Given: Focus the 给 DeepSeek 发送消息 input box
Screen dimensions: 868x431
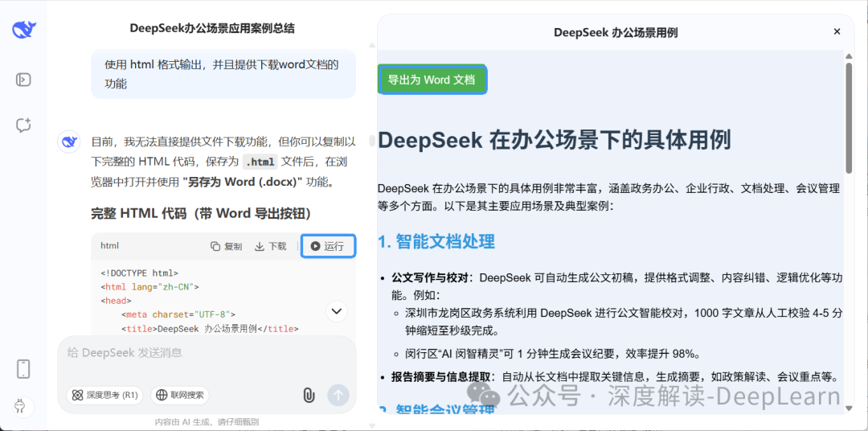Looking at the screenshot, I should coord(207,353).
